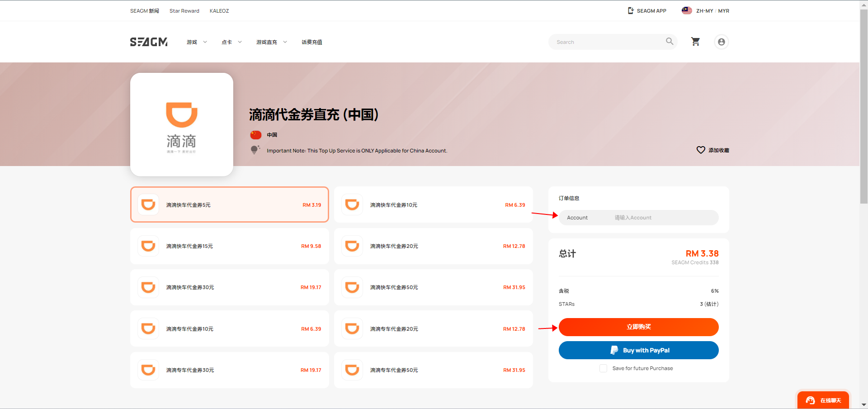
Task: Open the 话费充值 menu item
Action: (312, 42)
